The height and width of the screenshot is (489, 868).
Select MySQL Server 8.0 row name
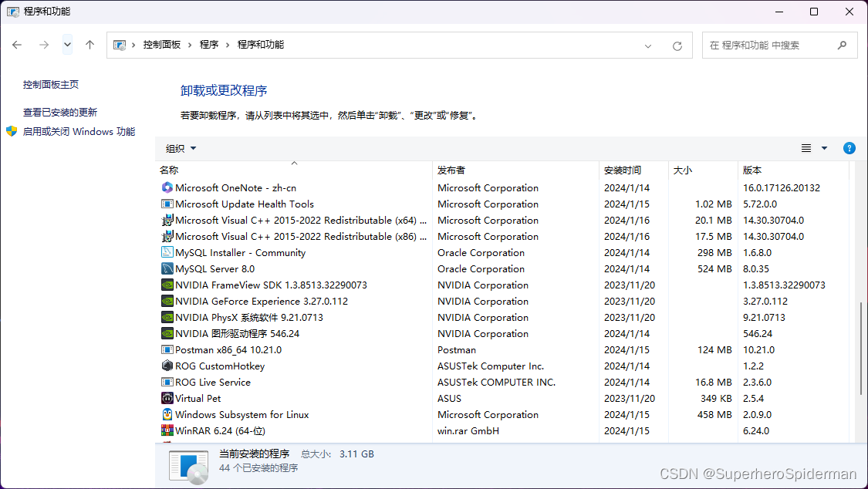click(214, 269)
